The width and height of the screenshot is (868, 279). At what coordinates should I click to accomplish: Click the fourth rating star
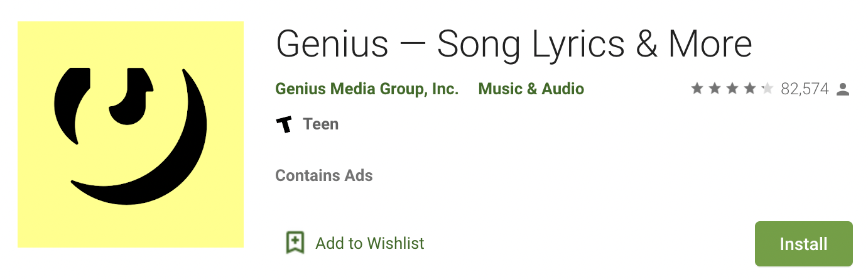point(750,89)
